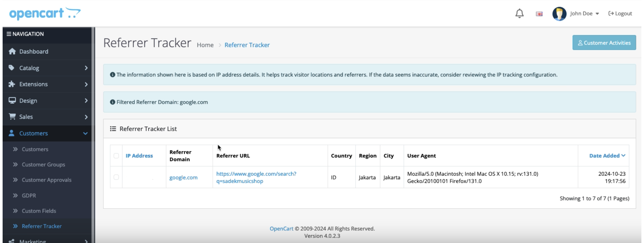The height and width of the screenshot is (243, 644).
Task: Expand the Extensions menu chevron
Action: pos(86,84)
